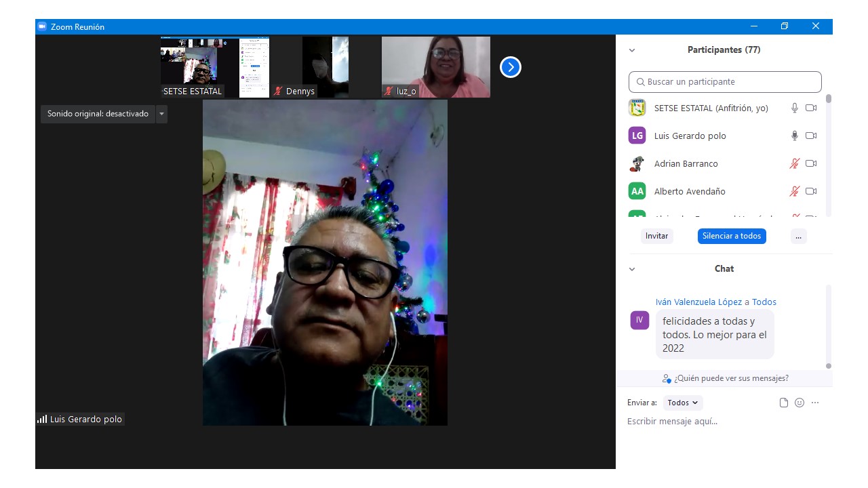Focus the Buscar un participante field
The height and width of the screenshot is (488, 868).
click(725, 82)
